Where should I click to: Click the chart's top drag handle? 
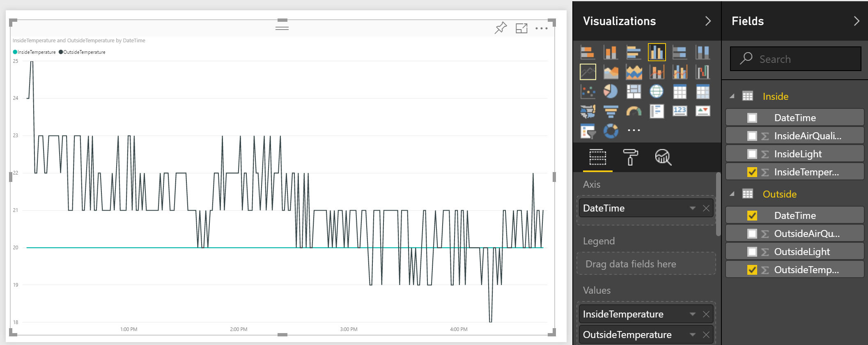coord(282,28)
